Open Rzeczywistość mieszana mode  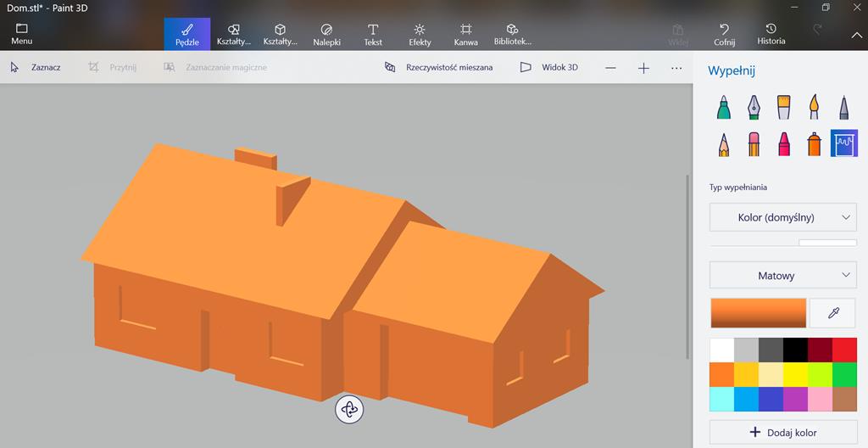[x=438, y=67]
